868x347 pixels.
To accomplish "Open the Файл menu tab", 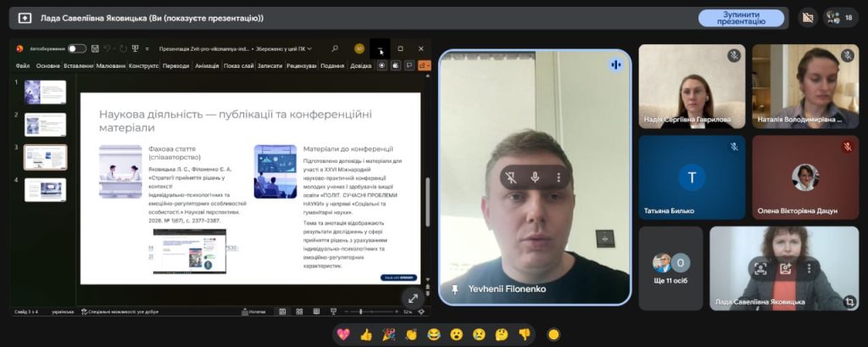I will (x=23, y=65).
